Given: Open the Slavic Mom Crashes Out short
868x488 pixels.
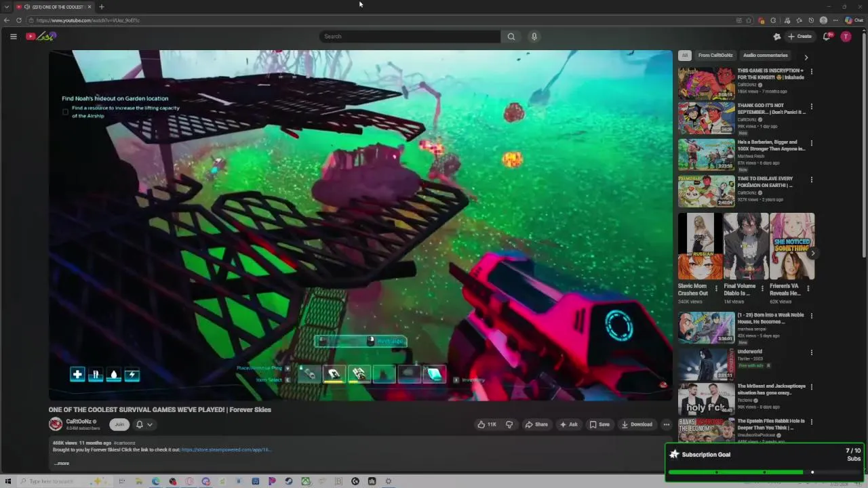Looking at the screenshot, I should click(x=701, y=246).
